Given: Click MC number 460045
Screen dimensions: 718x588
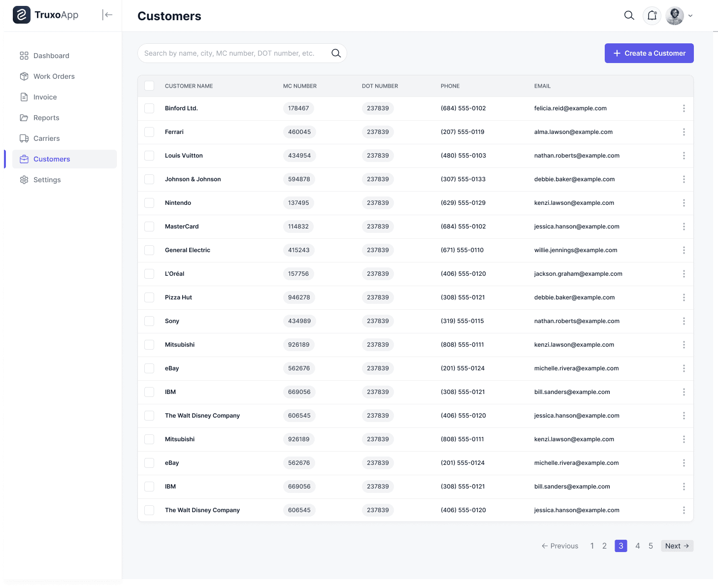Looking at the screenshot, I should point(299,132).
